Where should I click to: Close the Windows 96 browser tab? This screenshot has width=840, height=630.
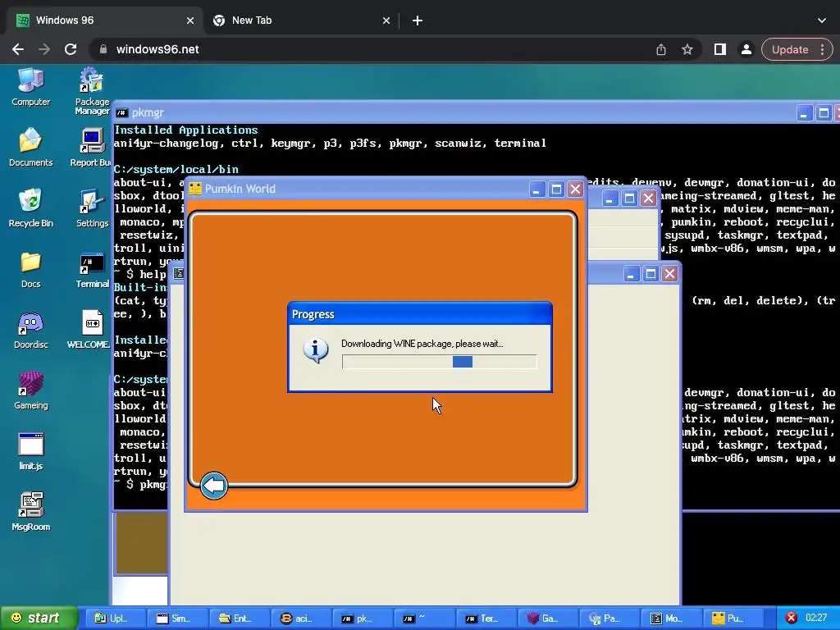(x=190, y=21)
